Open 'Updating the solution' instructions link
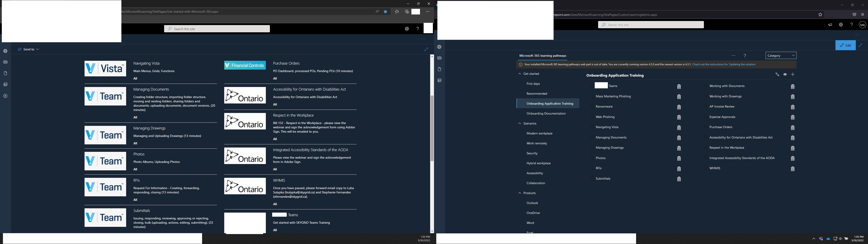 pyautogui.click(x=724, y=64)
